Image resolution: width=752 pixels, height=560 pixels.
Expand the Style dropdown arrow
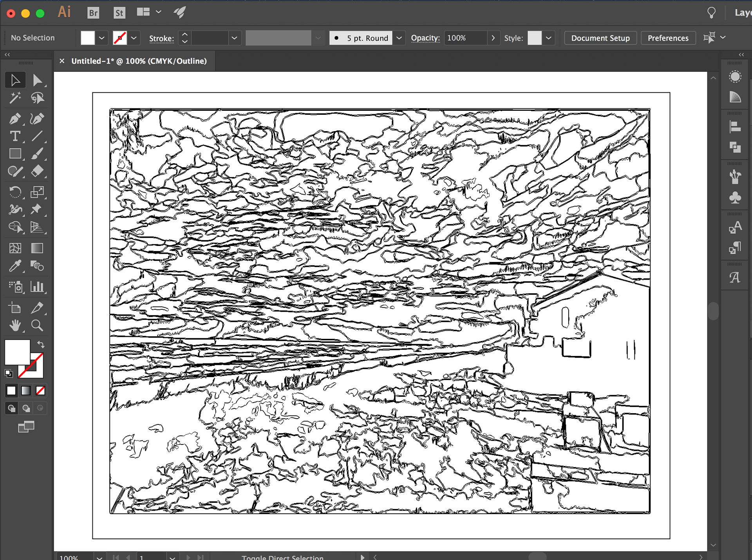(x=548, y=38)
